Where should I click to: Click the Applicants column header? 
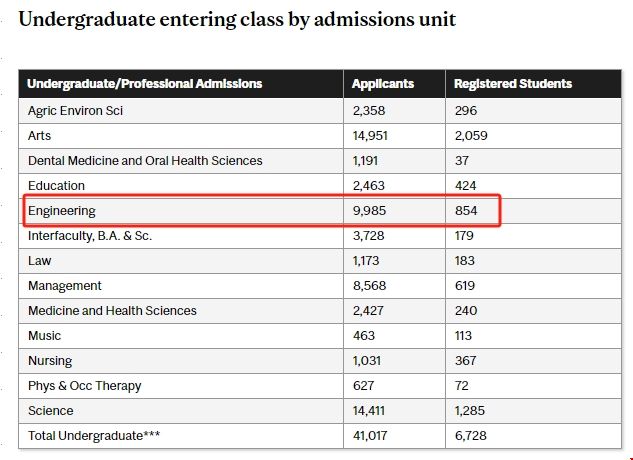[382, 84]
